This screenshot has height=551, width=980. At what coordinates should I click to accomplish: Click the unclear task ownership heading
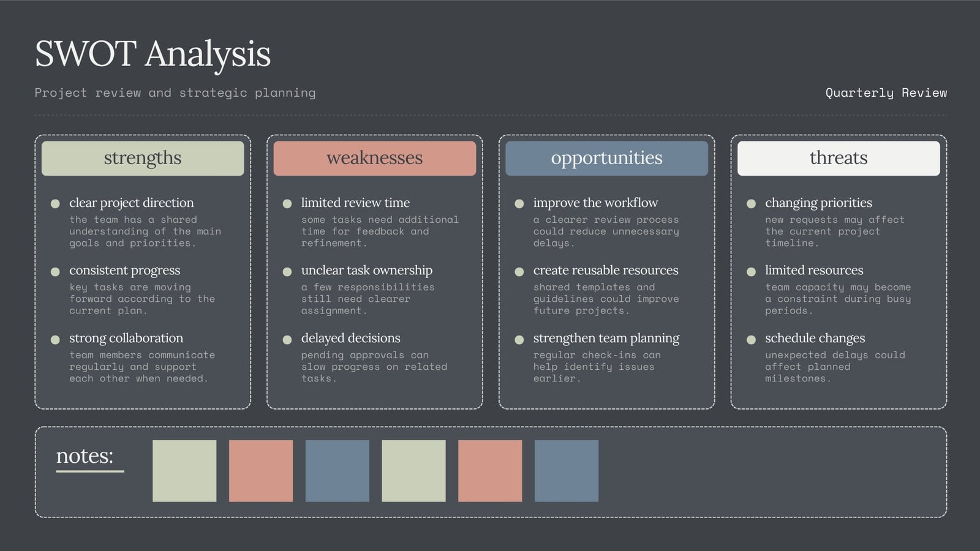click(366, 270)
